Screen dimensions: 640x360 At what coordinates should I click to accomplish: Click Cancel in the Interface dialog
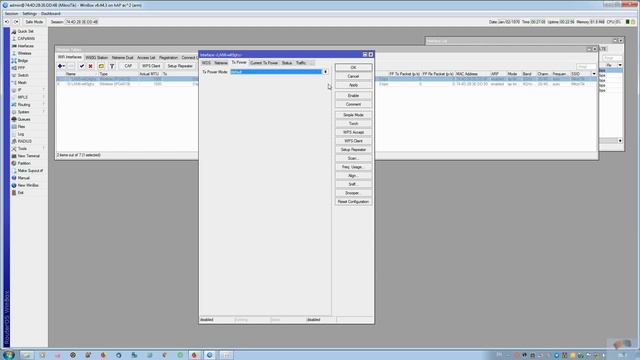click(353, 76)
